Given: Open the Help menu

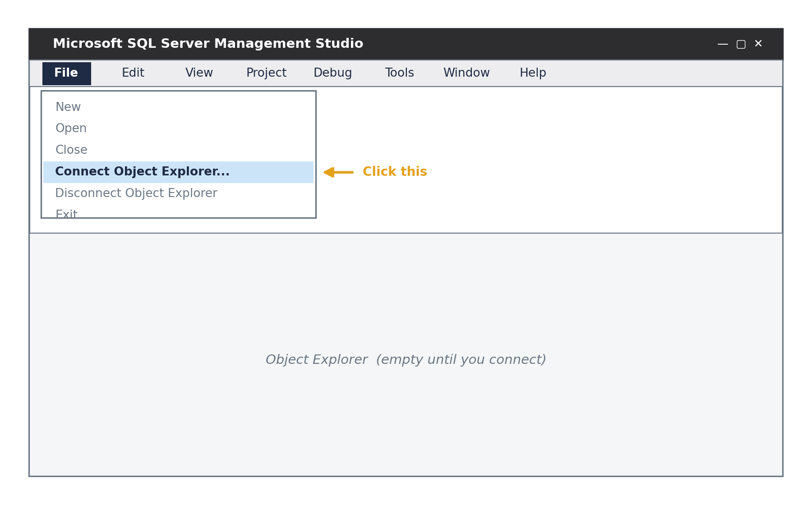Looking at the screenshot, I should [x=533, y=73].
